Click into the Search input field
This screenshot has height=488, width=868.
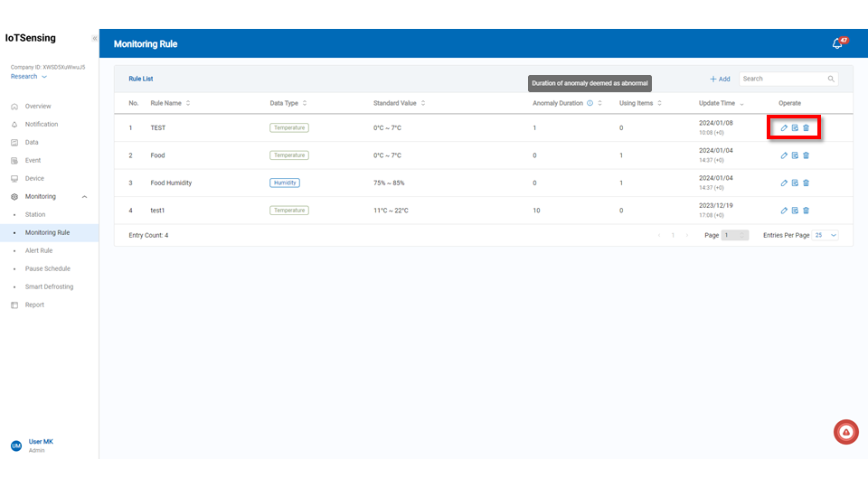tap(782, 80)
